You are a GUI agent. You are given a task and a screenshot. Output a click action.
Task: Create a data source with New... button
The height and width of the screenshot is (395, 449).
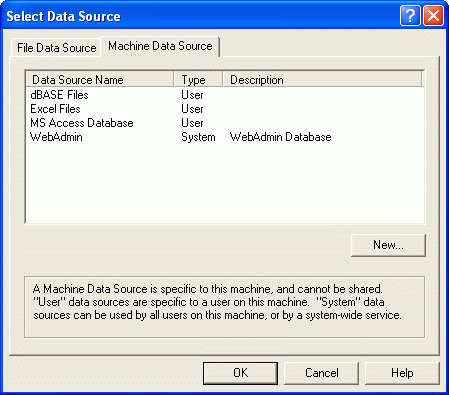point(388,245)
